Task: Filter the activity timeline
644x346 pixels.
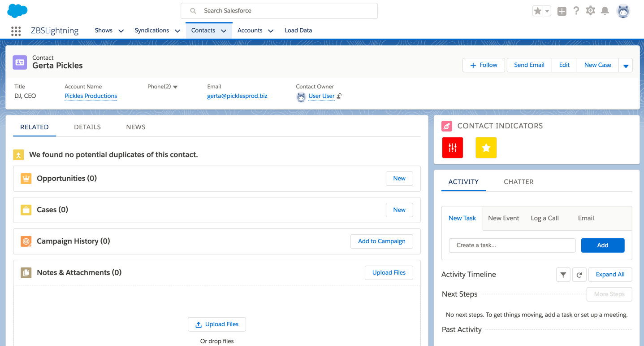Action: coord(563,275)
